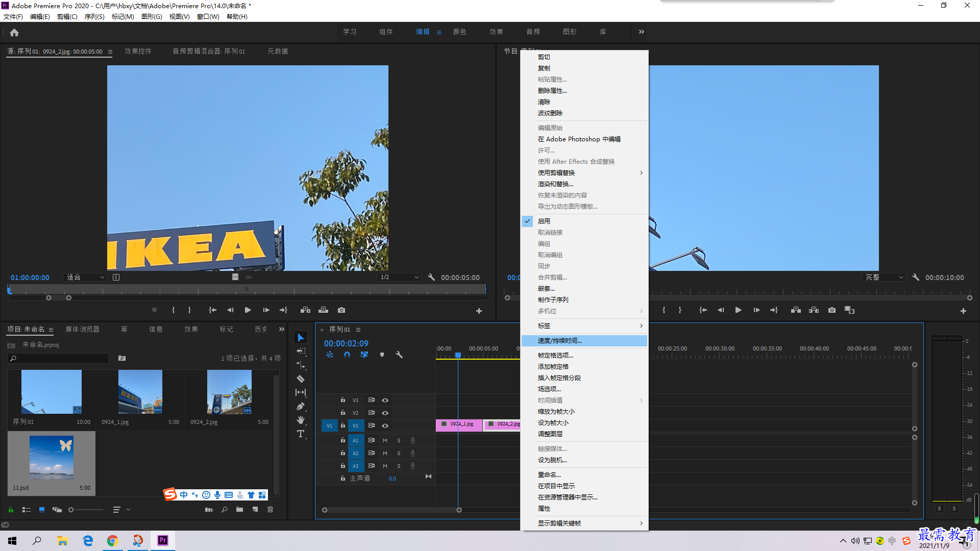Image resolution: width=980 pixels, height=551 pixels.
Task: Show more workspaces double chevron
Action: point(642,32)
